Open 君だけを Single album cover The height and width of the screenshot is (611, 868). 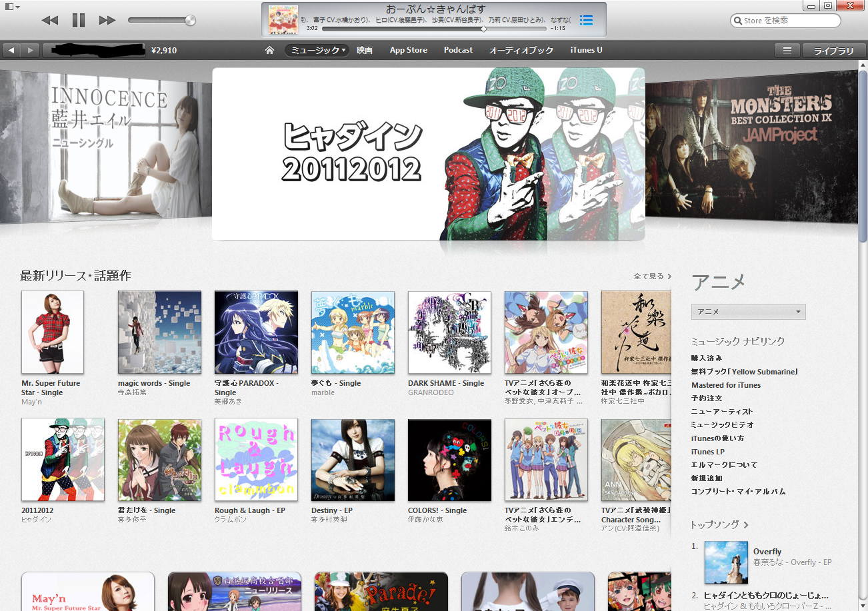159,460
